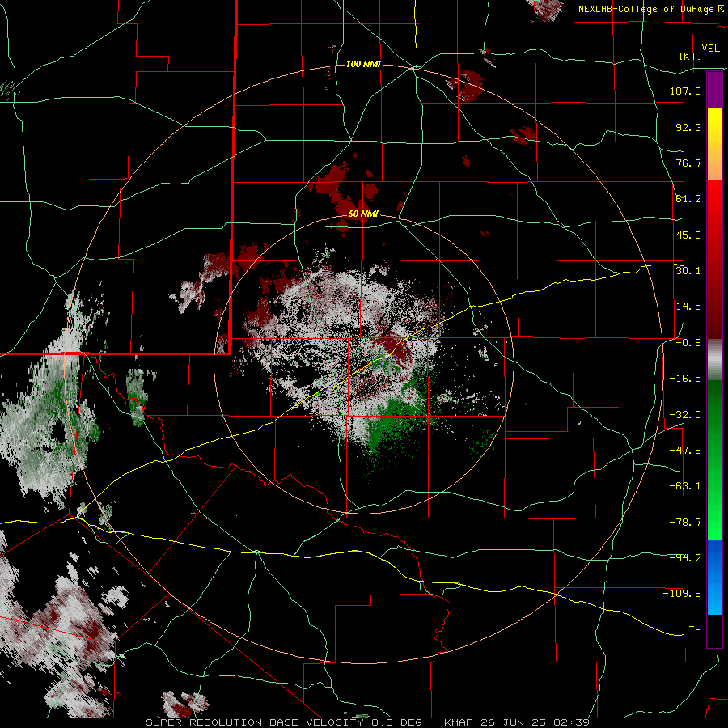Select the 107.8 legend value

pyautogui.click(x=685, y=91)
